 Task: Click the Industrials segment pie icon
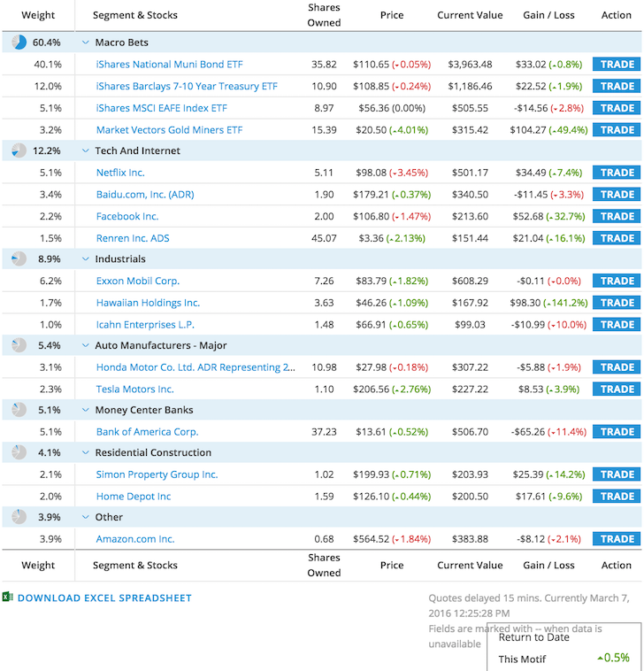19,258
